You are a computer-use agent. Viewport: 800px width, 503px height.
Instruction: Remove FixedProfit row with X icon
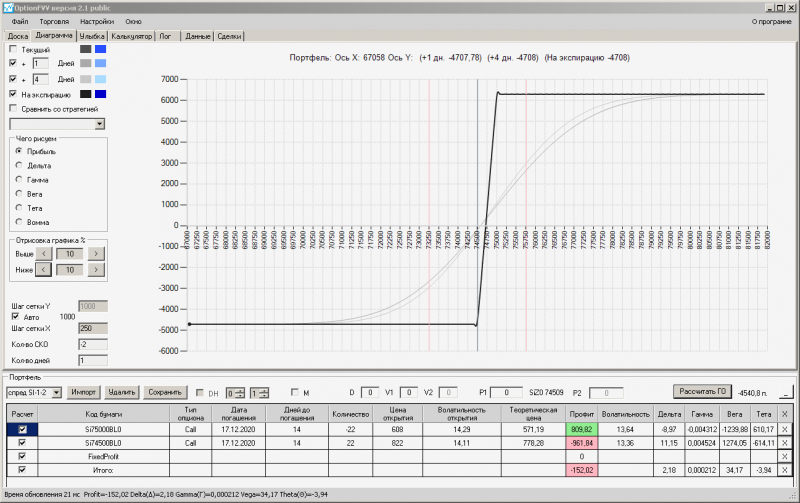[785, 457]
